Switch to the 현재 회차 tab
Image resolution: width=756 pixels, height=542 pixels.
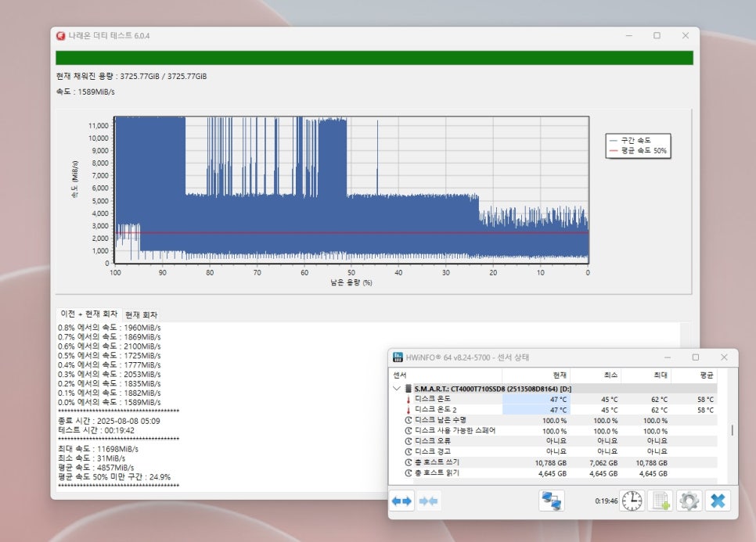(142, 314)
